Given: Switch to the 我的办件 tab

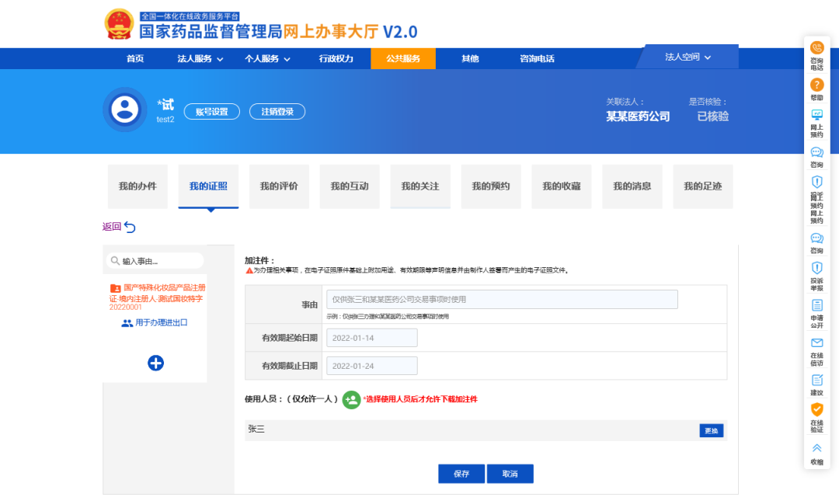Looking at the screenshot, I should pos(138,186).
